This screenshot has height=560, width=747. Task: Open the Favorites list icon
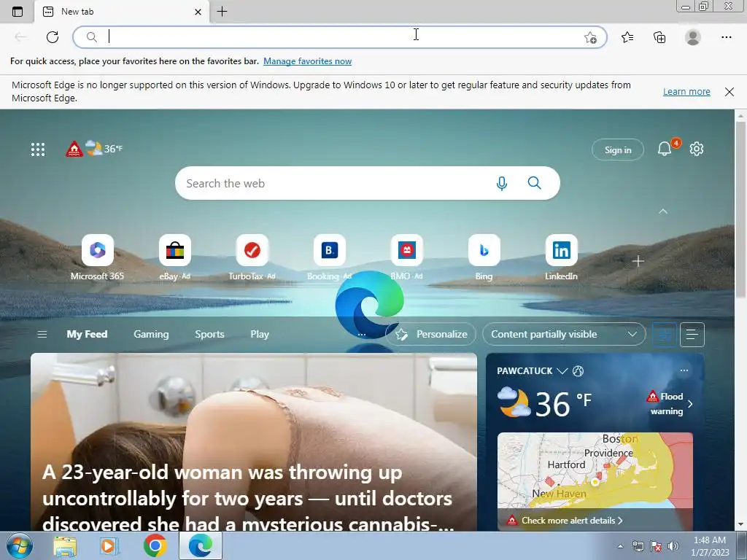click(627, 37)
